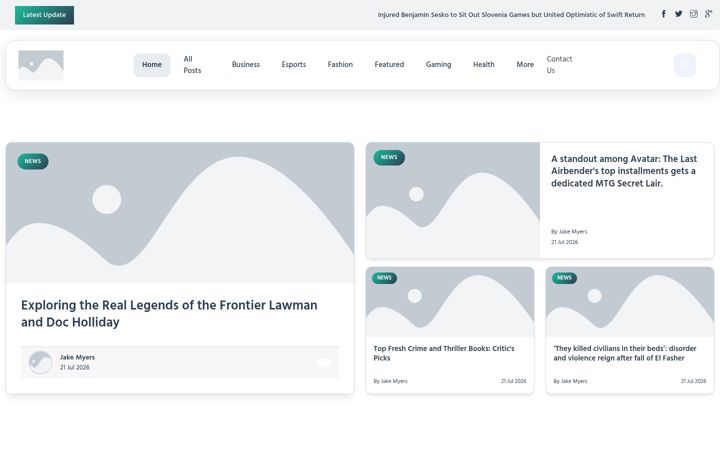The width and height of the screenshot is (720, 450).
Task: Click date 21 Jul 2026 on Crime Books post
Action: pyautogui.click(x=513, y=381)
